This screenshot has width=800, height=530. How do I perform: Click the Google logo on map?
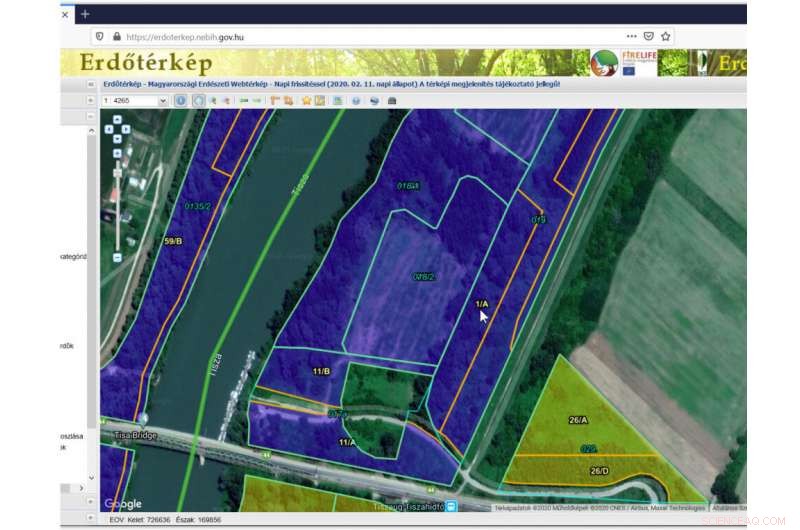pos(123,503)
